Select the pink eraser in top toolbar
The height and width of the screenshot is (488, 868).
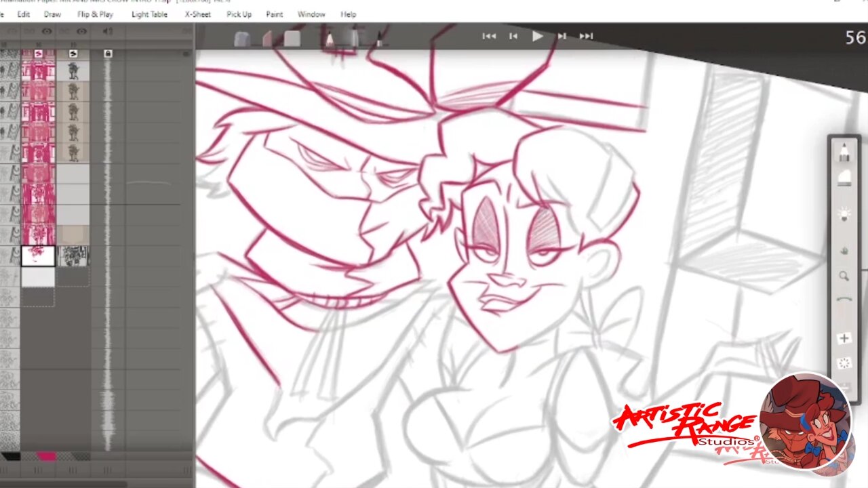pyautogui.click(x=267, y=39)
